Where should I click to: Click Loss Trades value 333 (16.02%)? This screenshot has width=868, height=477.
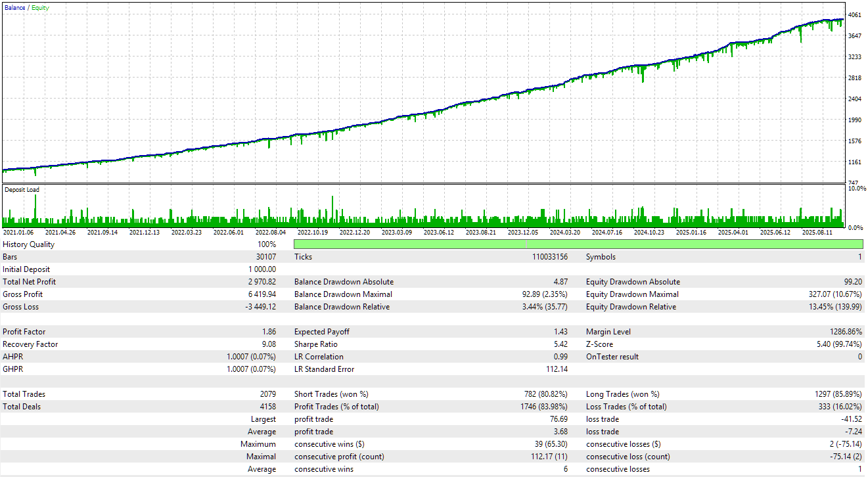[840, 407]
